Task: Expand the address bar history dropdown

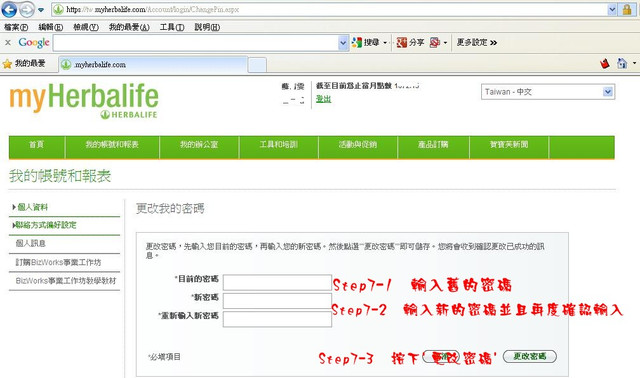Action: coord(612,9)
